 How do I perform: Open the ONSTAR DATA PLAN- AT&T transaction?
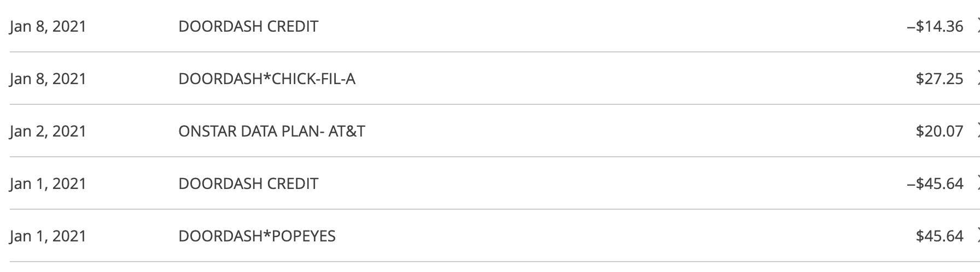(x=271, y=132)
